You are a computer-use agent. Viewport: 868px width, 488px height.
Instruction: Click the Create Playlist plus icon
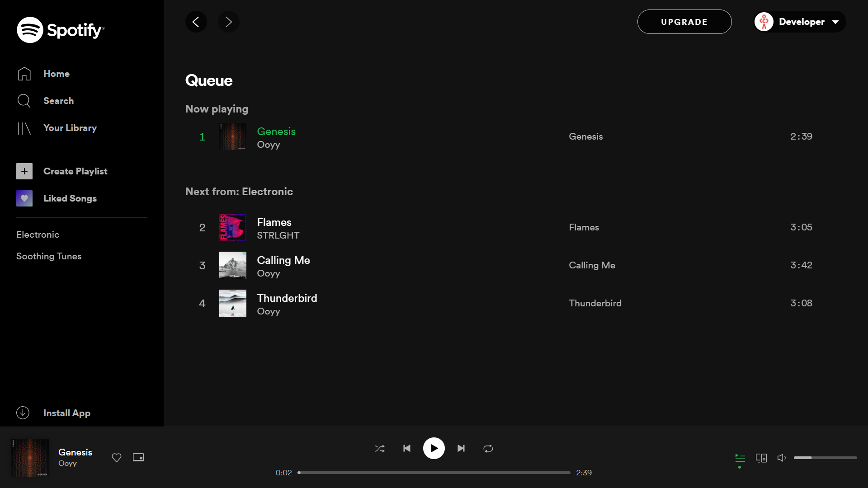tap(24, 171)
